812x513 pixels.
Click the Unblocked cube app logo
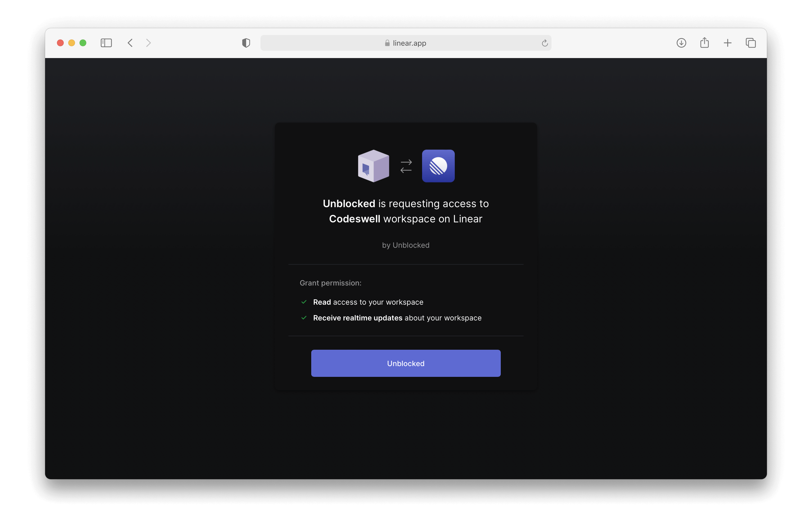tap(373, 166)
